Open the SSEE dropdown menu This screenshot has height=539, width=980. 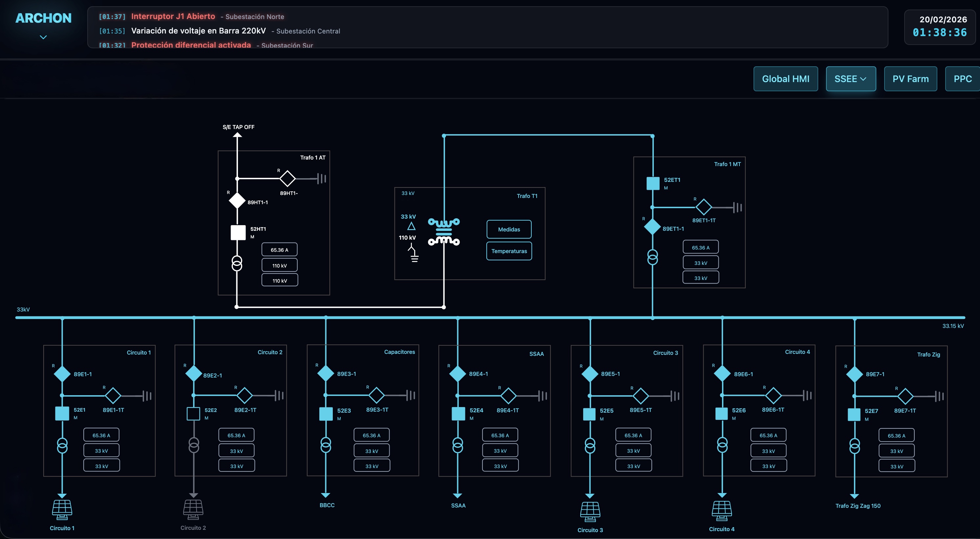coord(851,79)
